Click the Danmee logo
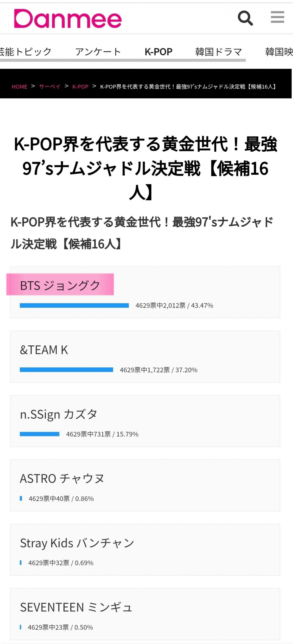Viewport: 293px width, 644px height. (x=68, y=19)
